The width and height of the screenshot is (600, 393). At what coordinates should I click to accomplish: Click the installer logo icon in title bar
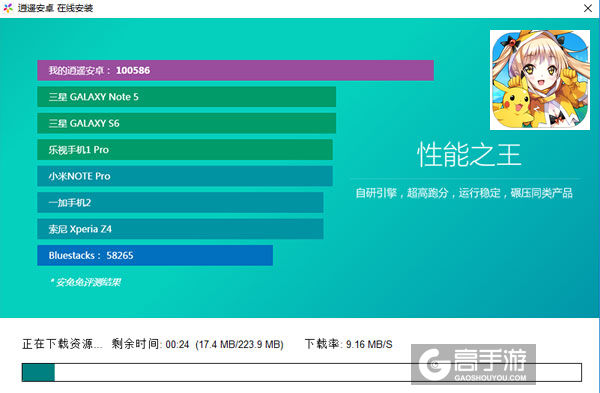[x=8, y=8]
